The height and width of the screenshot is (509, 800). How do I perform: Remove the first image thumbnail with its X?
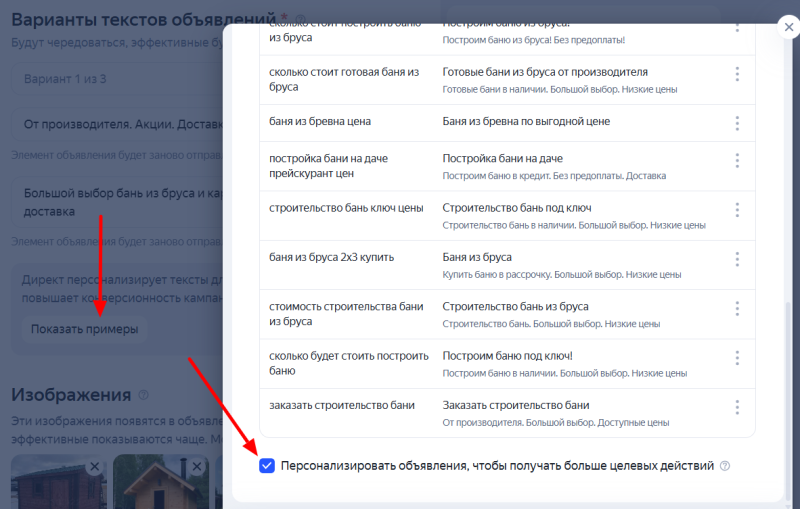coord(94,466)
